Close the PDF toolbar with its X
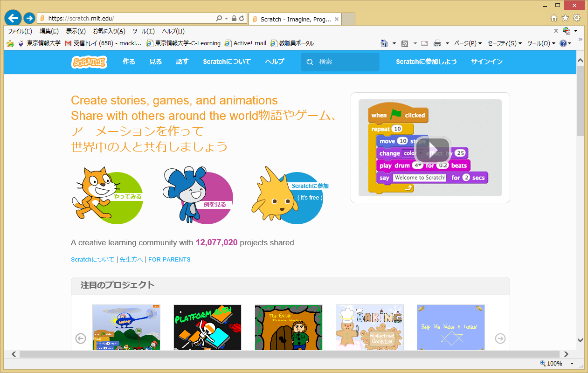The width and height of the screenshot is (588, 373). 556,31
